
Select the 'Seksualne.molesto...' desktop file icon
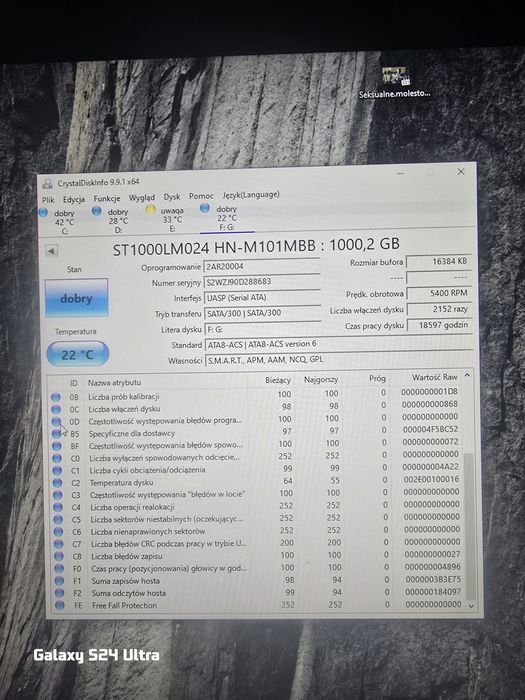(x=394, y=83)
